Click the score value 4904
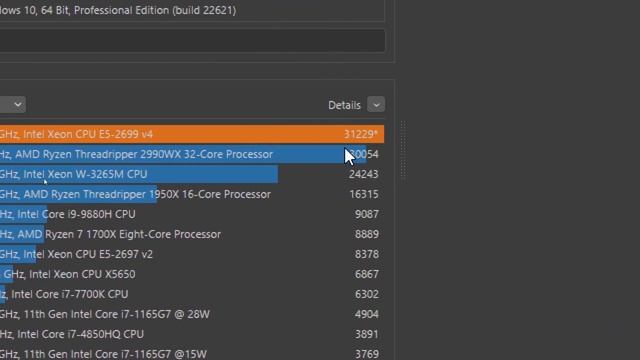Screen dimensions: 640x360 click(367, 314)
